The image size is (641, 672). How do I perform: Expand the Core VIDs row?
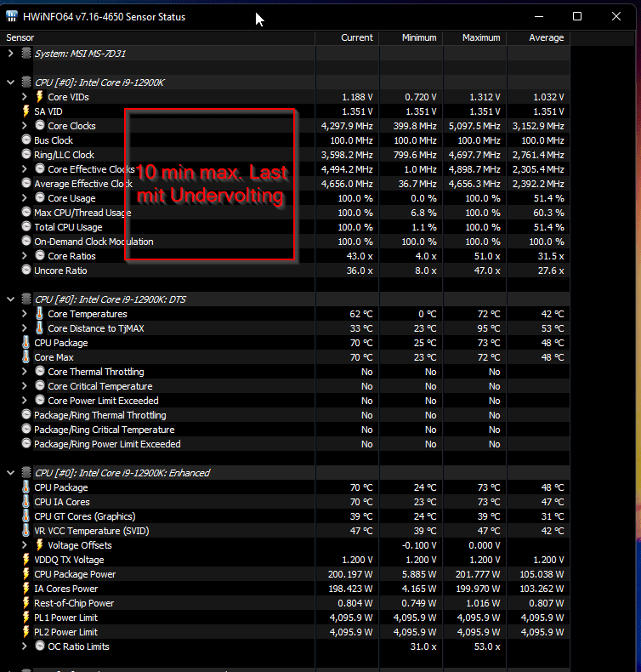[25, 97]
